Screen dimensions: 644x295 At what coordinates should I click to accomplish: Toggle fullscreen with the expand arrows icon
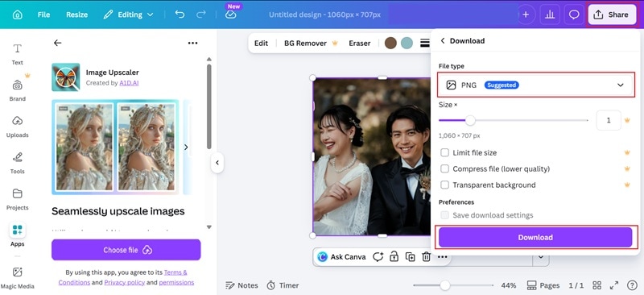pyautogui.click(x=614, y=285)
